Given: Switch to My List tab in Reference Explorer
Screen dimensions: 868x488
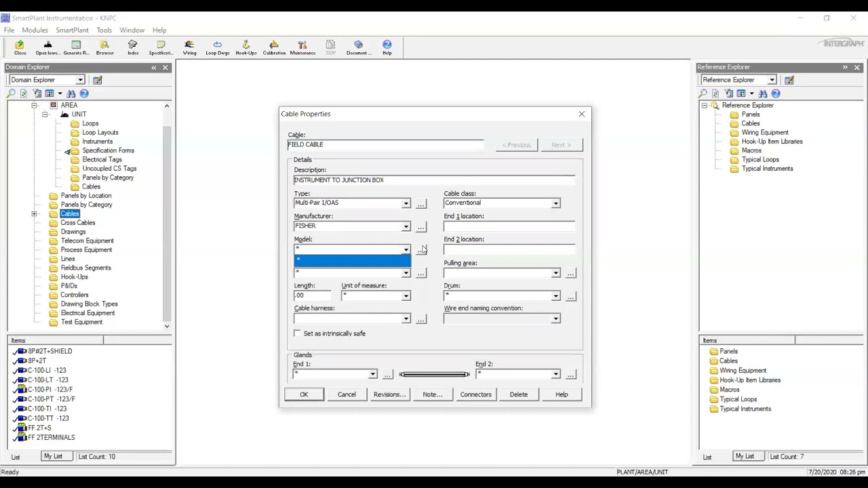Looking at the screenshot, I should [745, 456].
